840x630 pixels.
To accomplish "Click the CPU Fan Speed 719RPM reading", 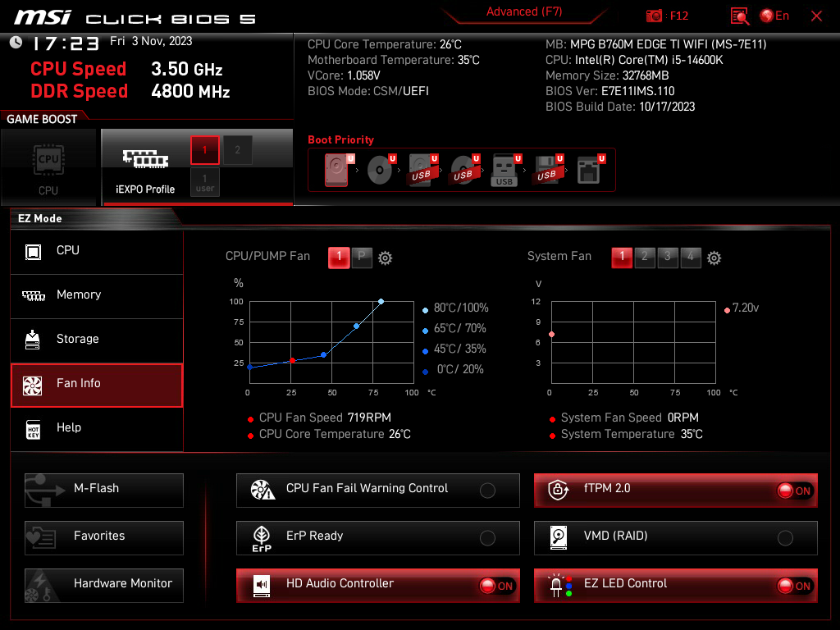I will pos(325,418).
